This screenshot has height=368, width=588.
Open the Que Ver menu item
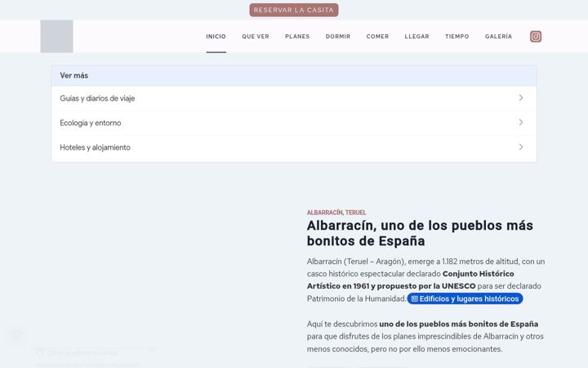256,37
